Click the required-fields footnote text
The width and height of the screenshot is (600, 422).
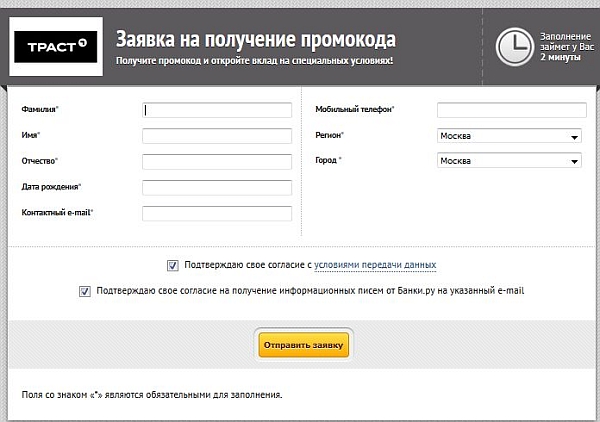coord(152,395)
